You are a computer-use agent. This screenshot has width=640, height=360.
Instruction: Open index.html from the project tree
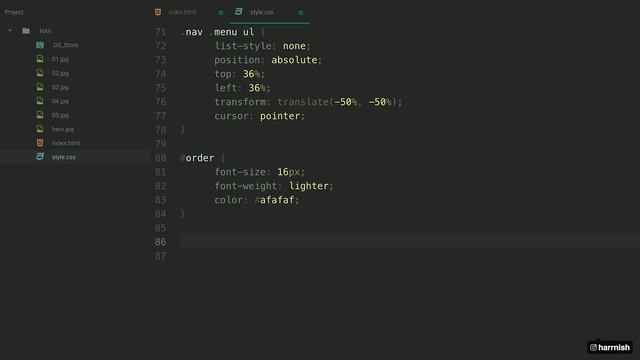click(66, 143)
